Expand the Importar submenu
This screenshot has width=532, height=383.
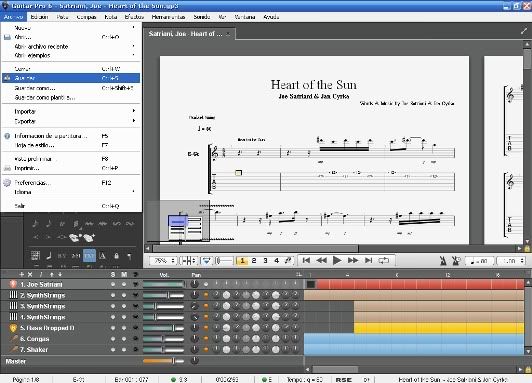point(71,111)
